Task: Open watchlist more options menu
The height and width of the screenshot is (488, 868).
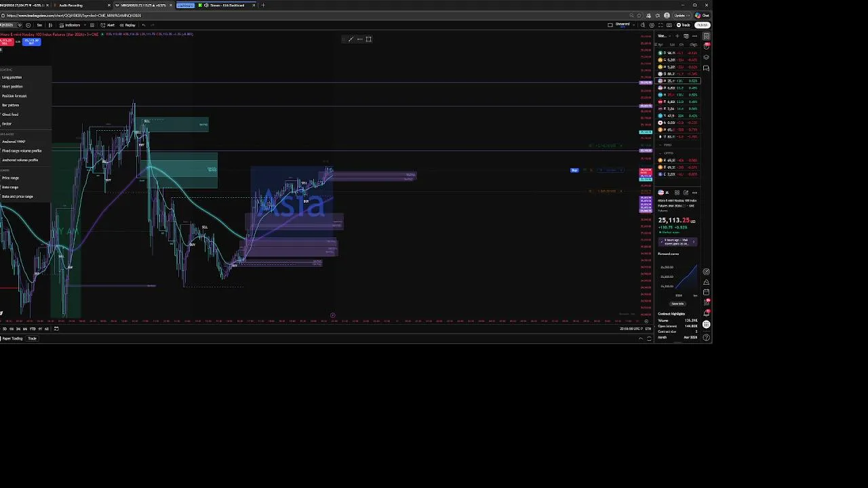Action: coord(694,36)
